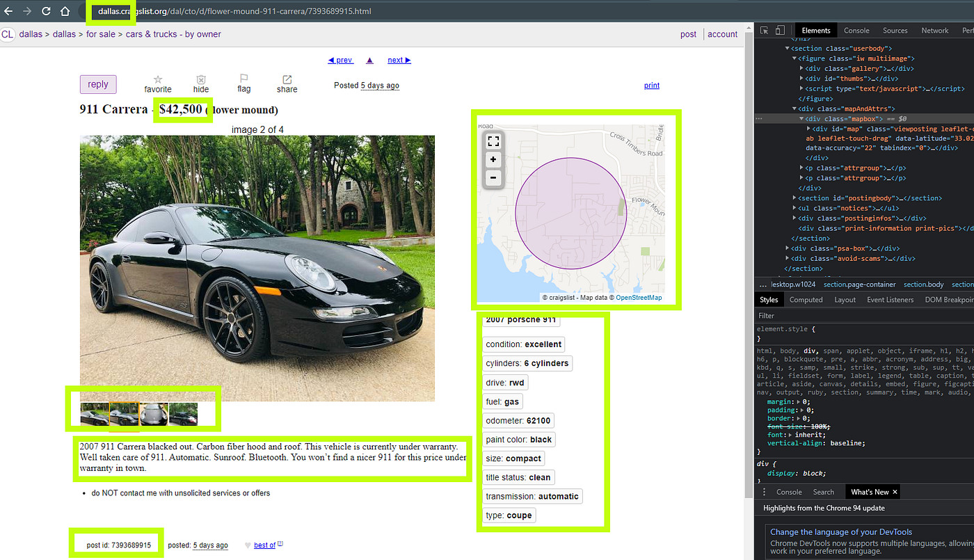Open the Search drawer tab

point(823,492)
